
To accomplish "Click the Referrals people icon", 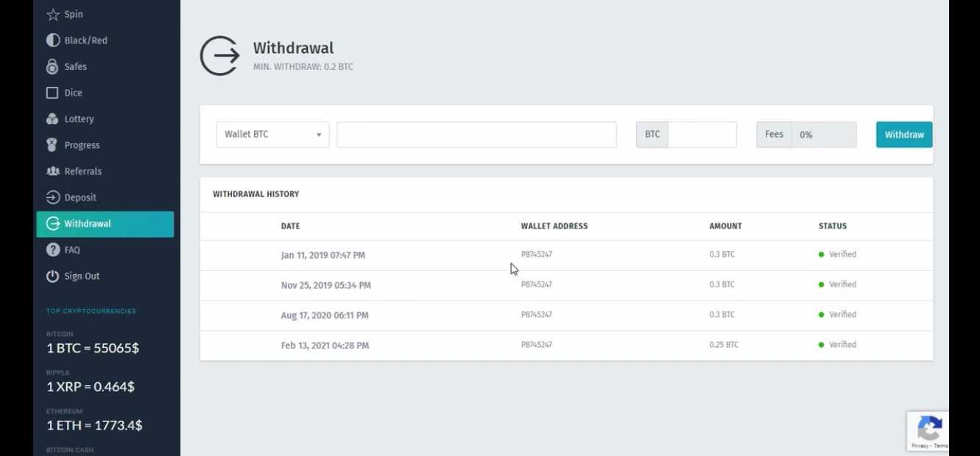I will tap(52, 172).
